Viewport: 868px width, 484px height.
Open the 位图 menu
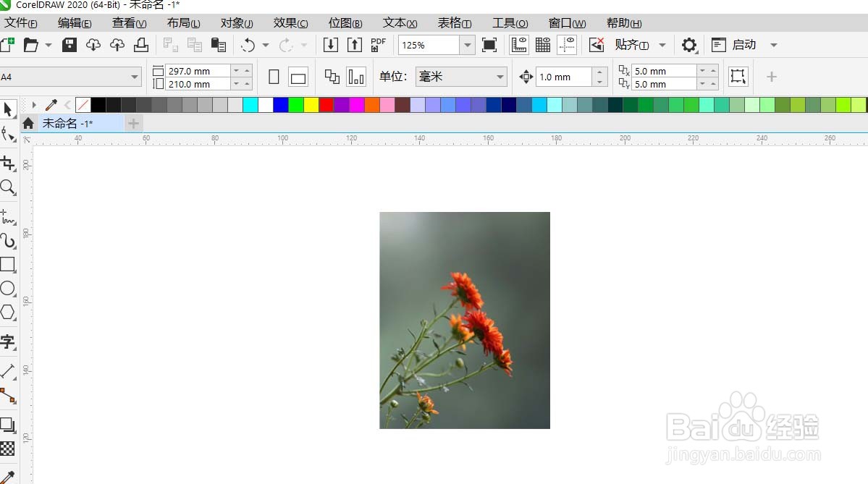tap(345, 22)
